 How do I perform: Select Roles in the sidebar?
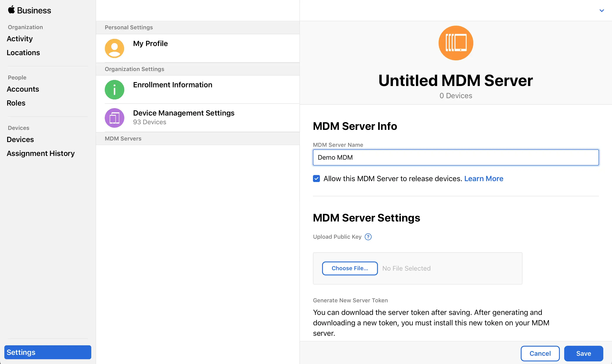coord(16,103)
